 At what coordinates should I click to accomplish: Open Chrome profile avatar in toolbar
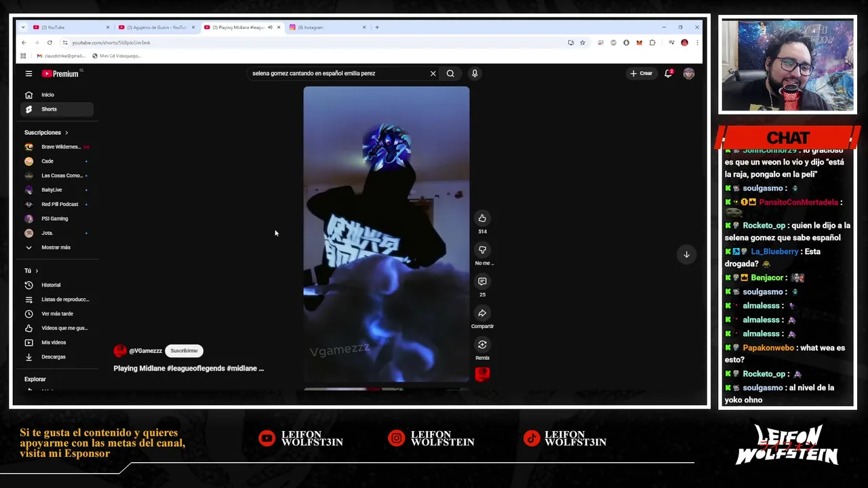(684, 43)
